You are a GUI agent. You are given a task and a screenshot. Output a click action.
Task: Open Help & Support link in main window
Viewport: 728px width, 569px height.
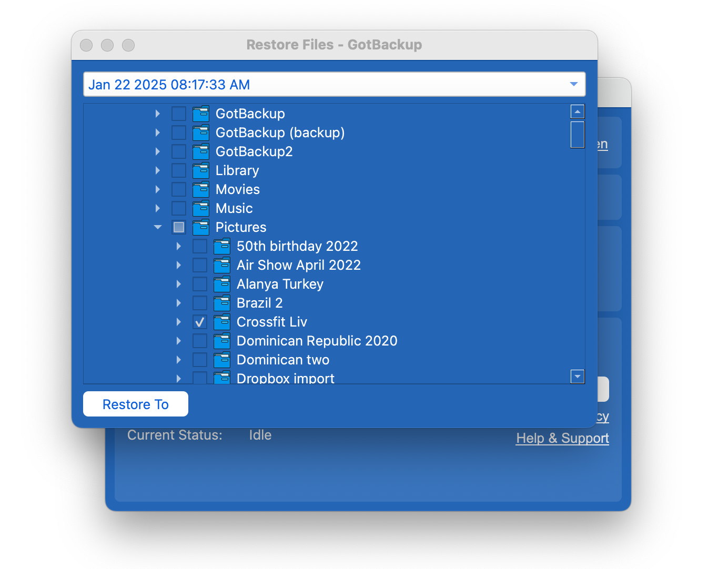[562, 438]
